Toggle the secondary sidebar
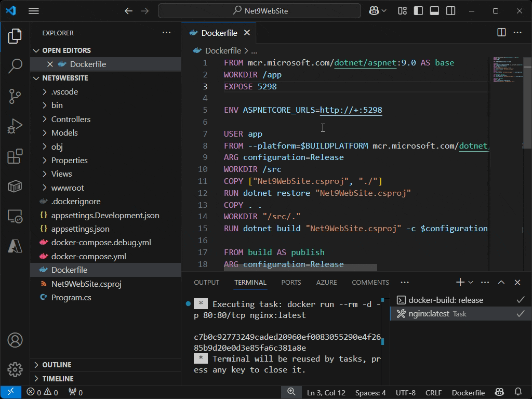Image resolution: width=532 pixels, height=399 pixels. (450, 10)
